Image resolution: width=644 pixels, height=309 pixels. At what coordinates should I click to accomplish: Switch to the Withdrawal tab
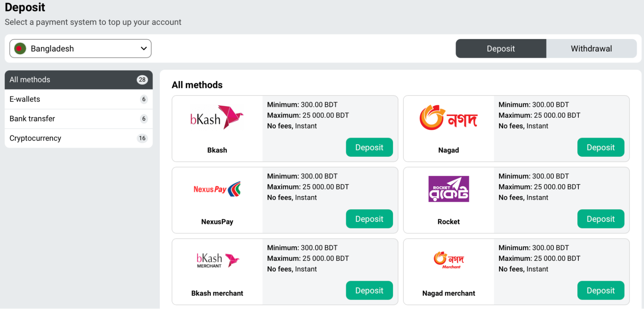591,48
